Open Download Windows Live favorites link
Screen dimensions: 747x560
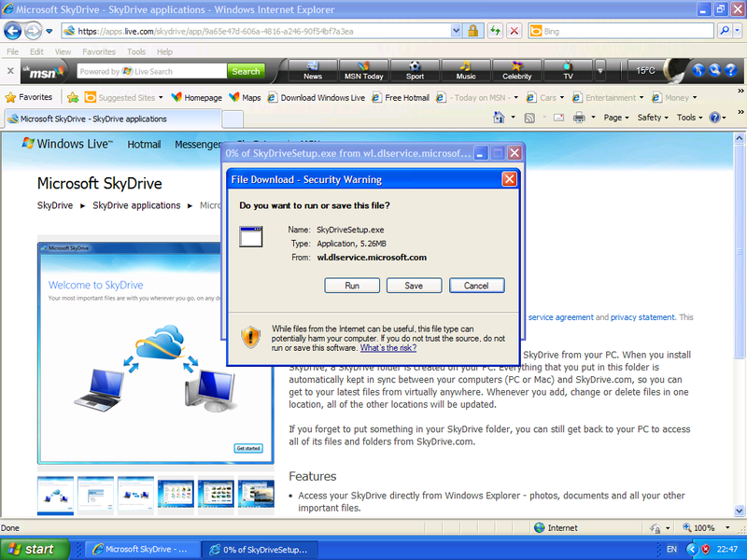[x=316, y=98]
